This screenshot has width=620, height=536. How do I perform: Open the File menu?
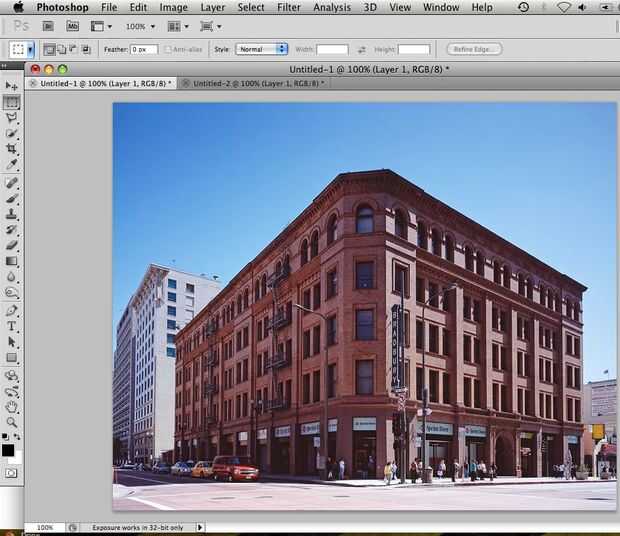click(109, 7)
